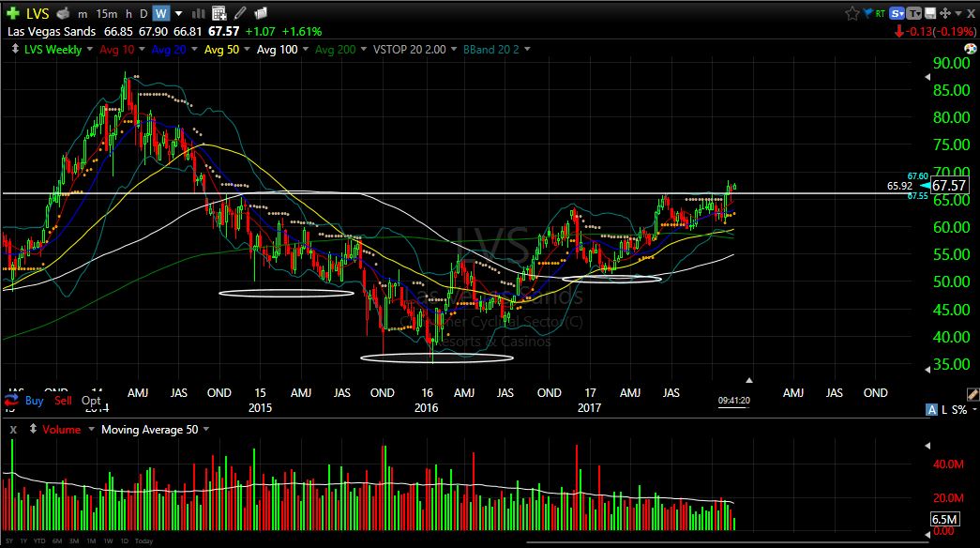
Task: Expand the BBand 20 2 dropdown
Action: point(527,49)
